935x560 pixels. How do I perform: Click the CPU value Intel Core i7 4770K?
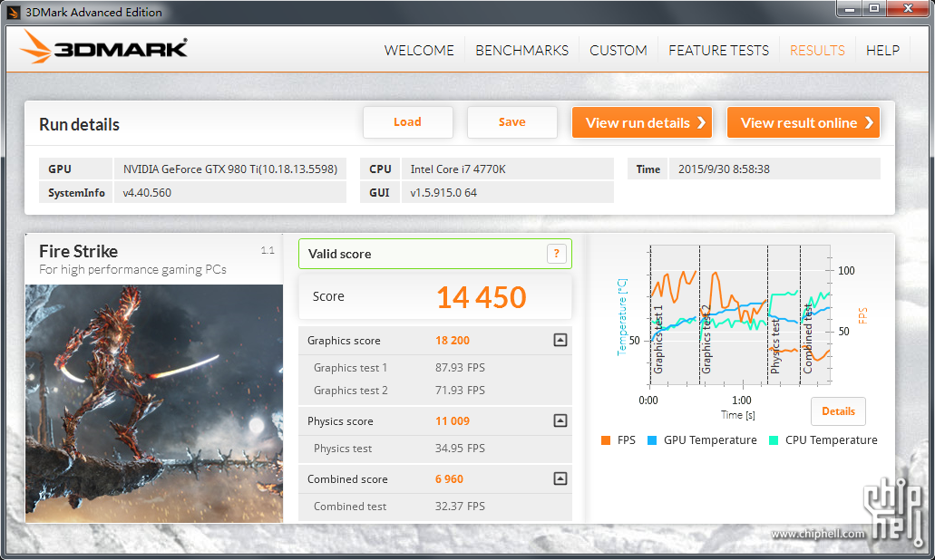(458, 169)
